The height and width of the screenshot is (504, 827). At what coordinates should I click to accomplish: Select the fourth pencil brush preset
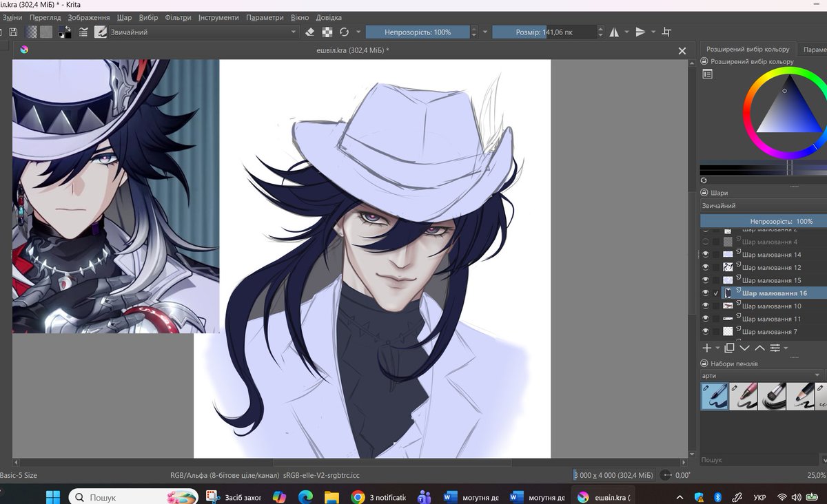(x=802, y=397)
